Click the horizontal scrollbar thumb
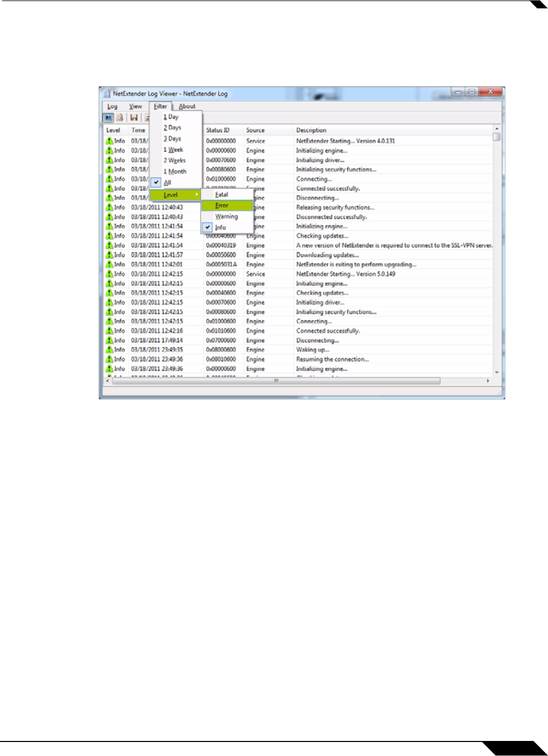Viewport: 548px width, 756px height. point(276,381)
